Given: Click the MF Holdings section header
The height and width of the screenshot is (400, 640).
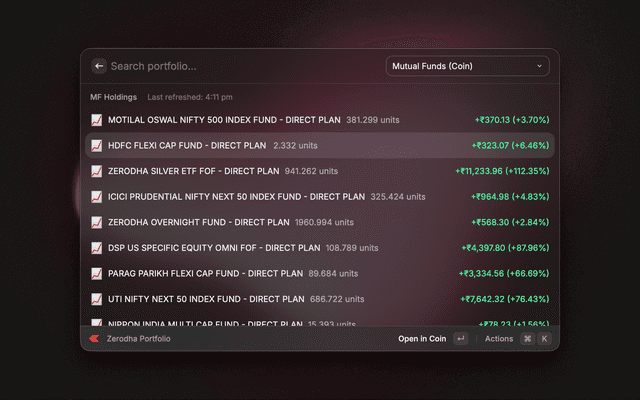Looking at the screenshot, I should coord(114,97).
